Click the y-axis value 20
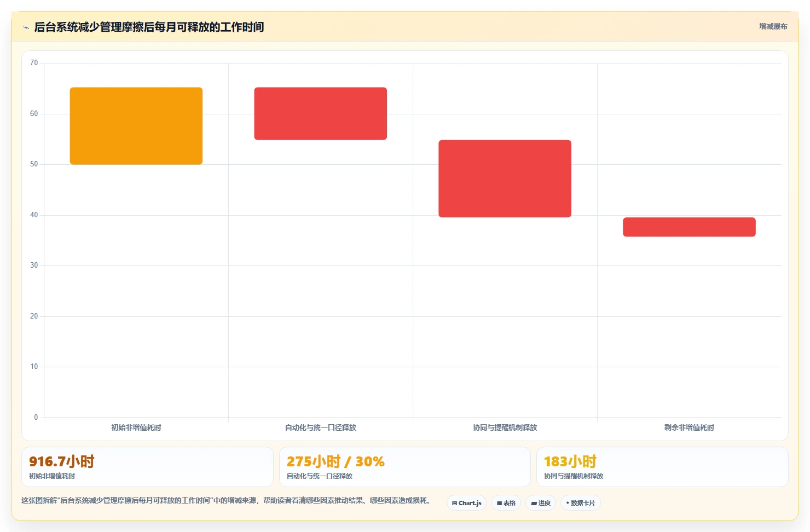This screenshot has width=810, height=532. 34,316
